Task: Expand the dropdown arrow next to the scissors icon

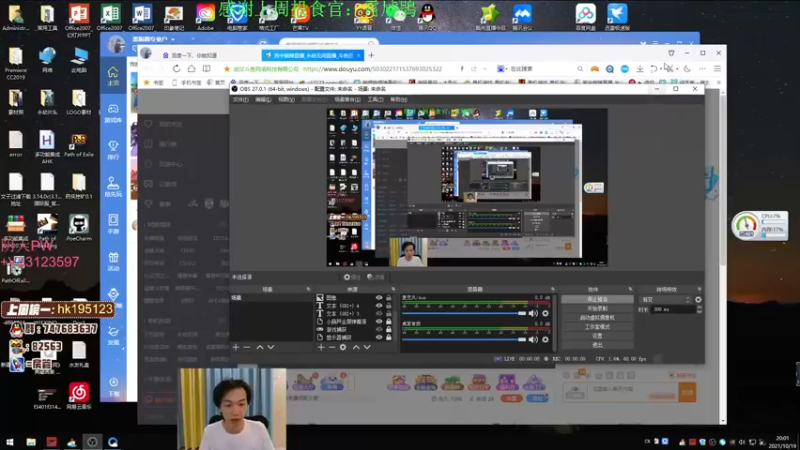Action: click(677, 69)
